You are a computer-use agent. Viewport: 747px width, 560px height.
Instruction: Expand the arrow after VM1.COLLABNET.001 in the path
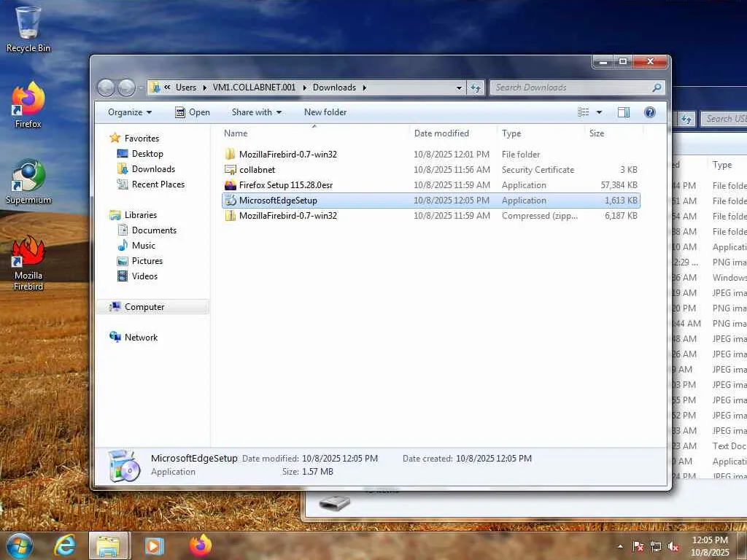(x=304, y=87)
